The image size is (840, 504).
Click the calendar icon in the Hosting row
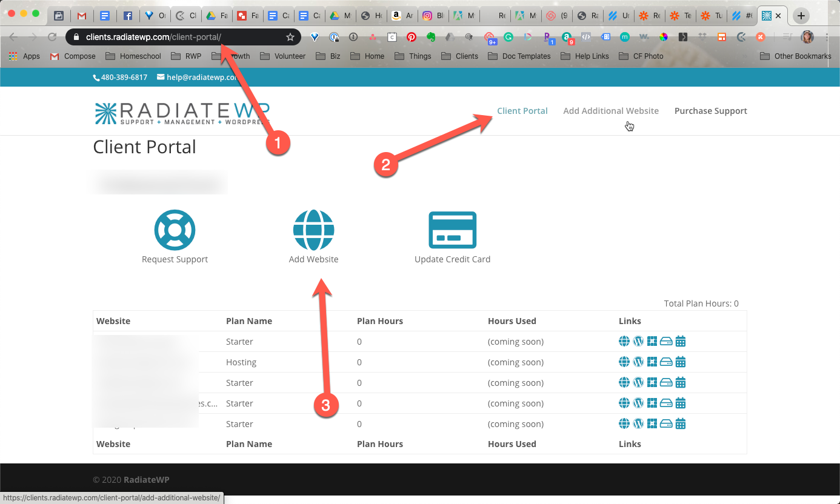[x=681, y=362]
